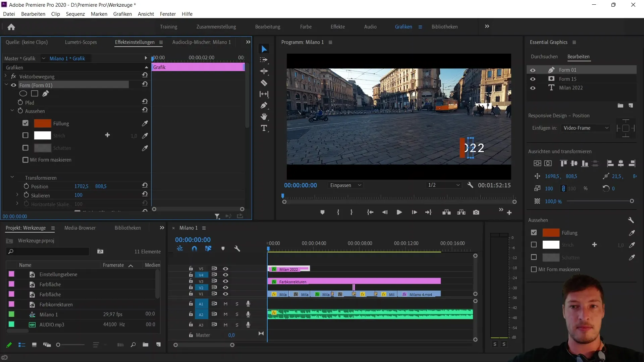Switch to the Lumetri-Scopes tab
This screenshot has height=362, width=644.
tap(81, 42)
